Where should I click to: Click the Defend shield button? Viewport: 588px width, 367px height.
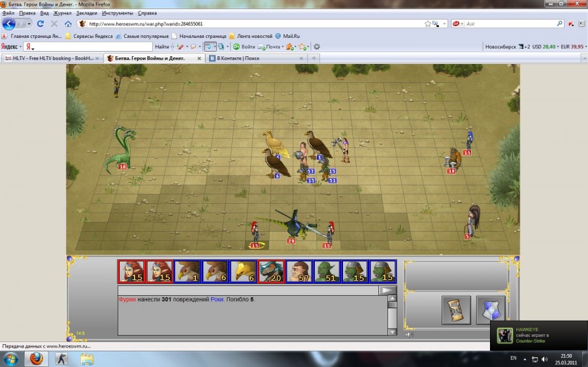tap(491, 310)
